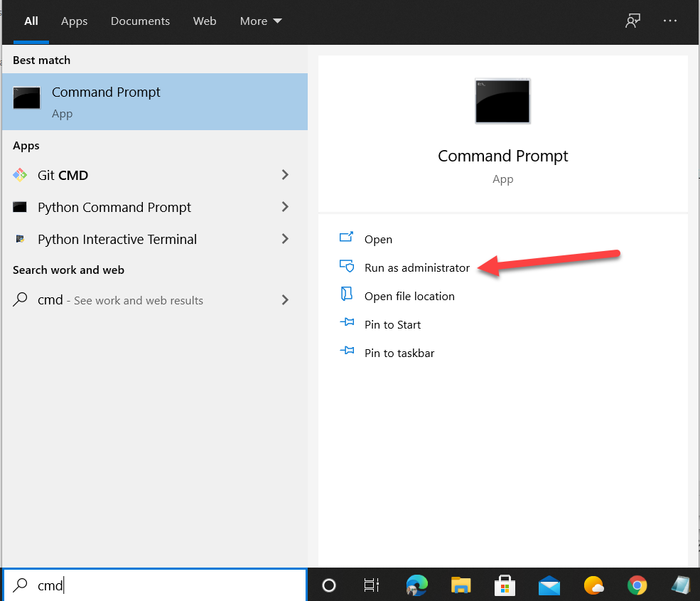Open the three-dots options menu
Viewport: 700px width, 601px height.
pyautogui.click(x=669, y=21)
